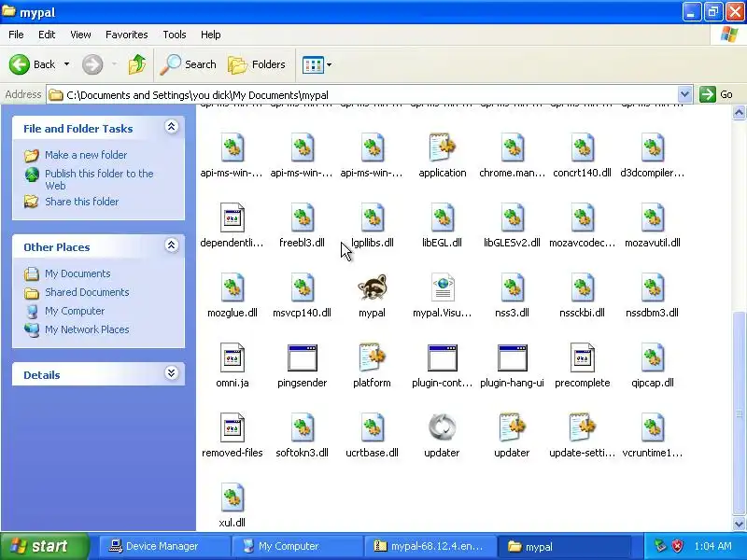Click the red security shield tray icon

coord(677,546)
